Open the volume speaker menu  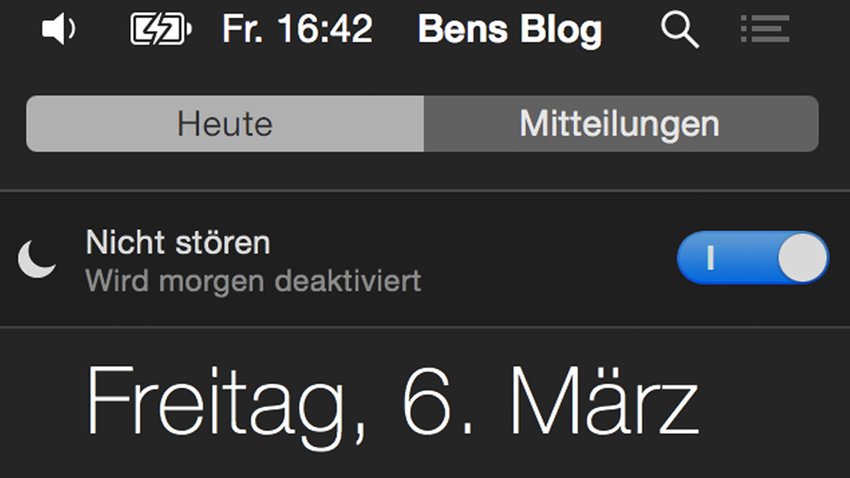[59, 29]
